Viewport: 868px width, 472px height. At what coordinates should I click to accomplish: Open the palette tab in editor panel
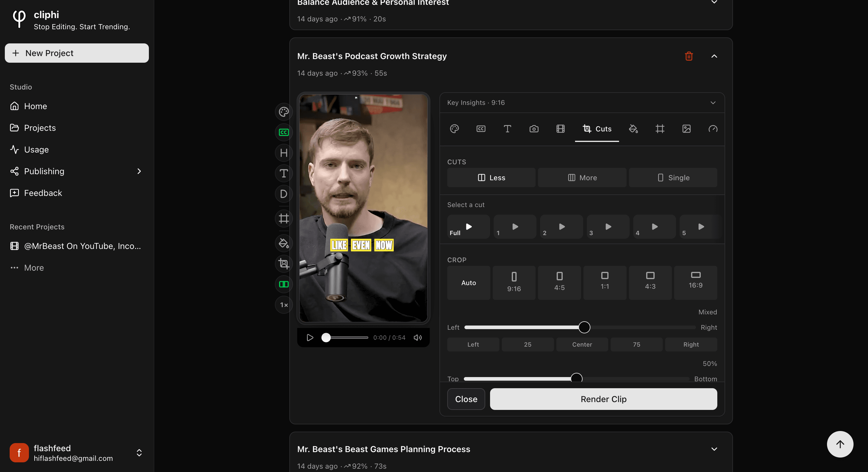tap(454, 129)
